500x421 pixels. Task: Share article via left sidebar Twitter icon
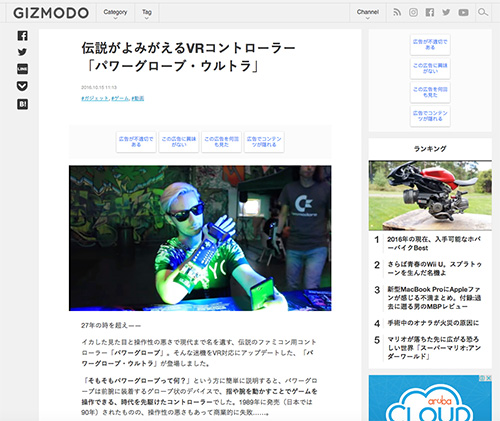(x=22, y=52)
